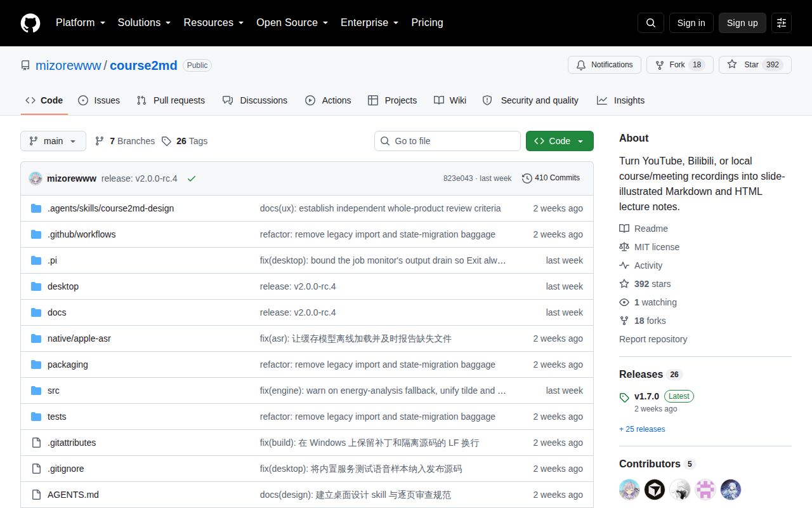
Task: Switch to the Discussions tab
Action: coord(255,100)
